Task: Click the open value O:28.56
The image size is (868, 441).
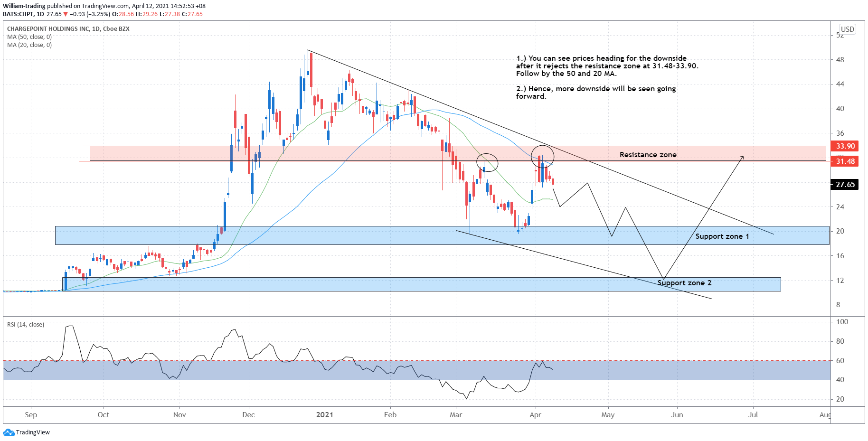Action: pos(123,14)
